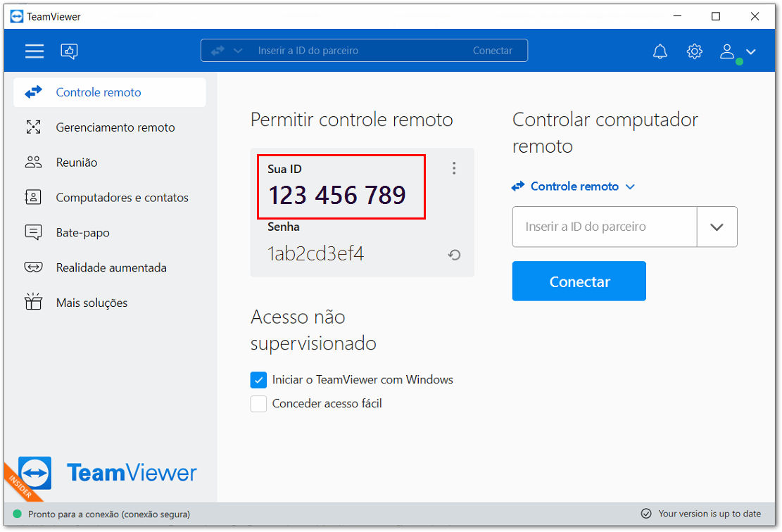Enable Iniciar o TeamViewer com Windows checkbox
The height and width of the screenshot is (532, 782).
coord(258,380)
